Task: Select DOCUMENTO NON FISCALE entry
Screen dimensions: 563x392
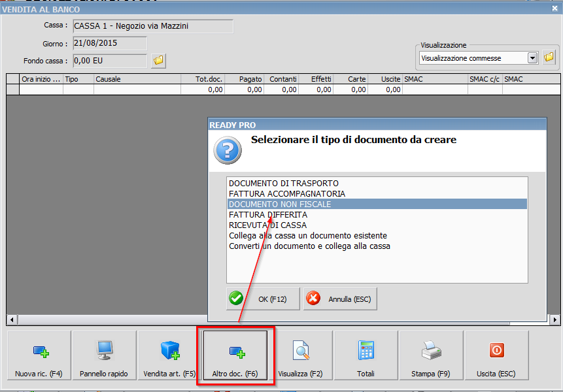Action: (377, 204)
